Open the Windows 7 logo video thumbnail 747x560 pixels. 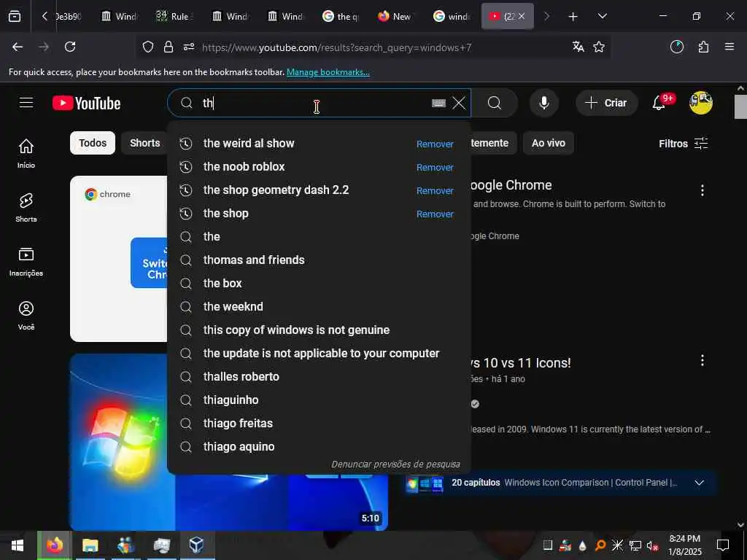pyautogui.click(x=228, y=442)
